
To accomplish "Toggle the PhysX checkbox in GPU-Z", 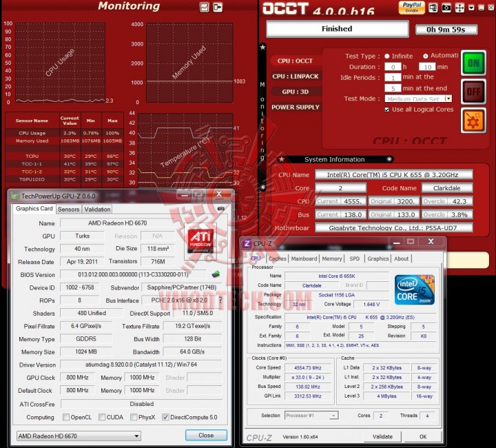I will pos(134,417).
